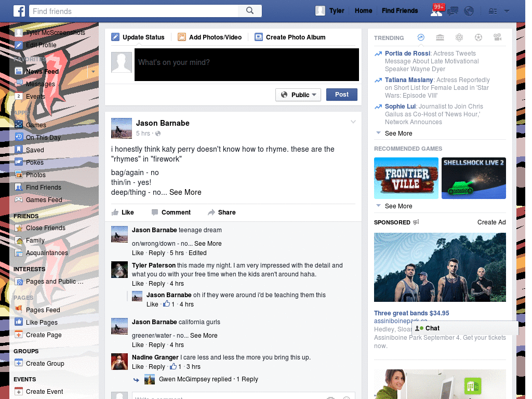Screen dimensions: 532x399
Task: Open the Chat bar
Action: point(465,328)
